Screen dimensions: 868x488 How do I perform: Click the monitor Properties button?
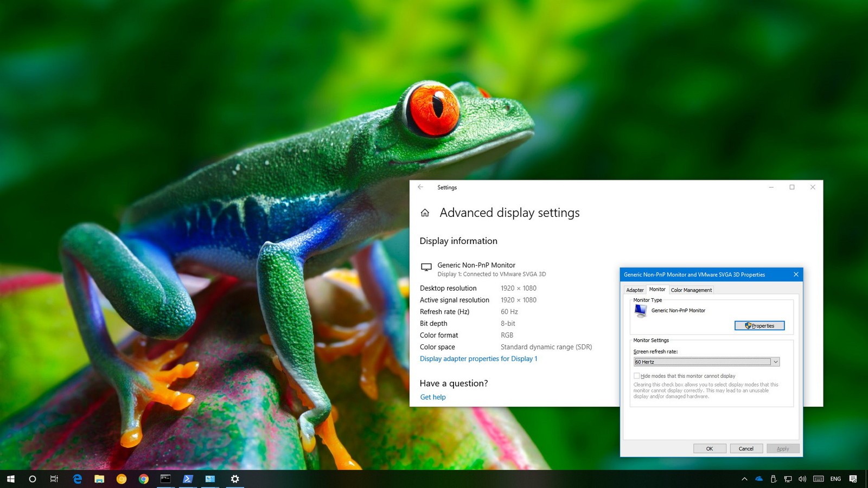click(x=759, y=326)
